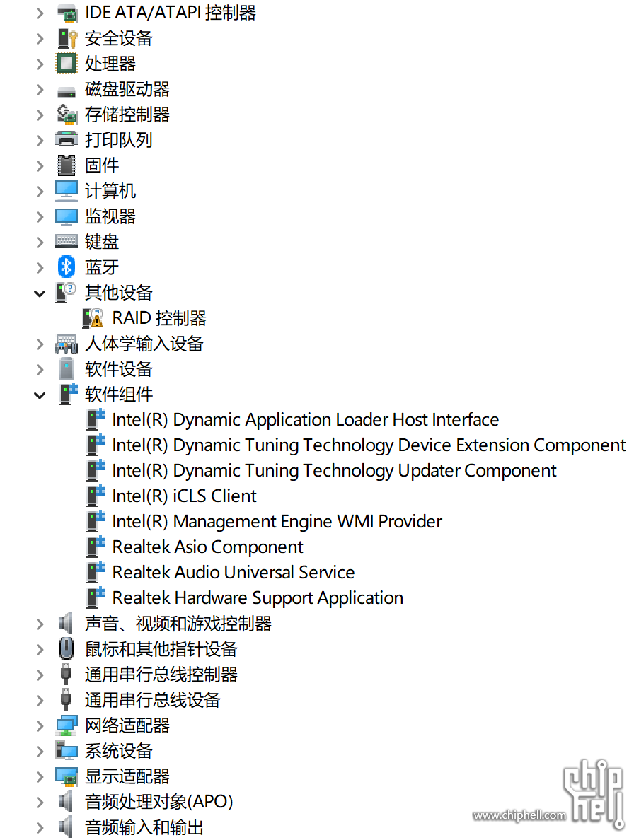Click the 键盘 keyboard icon
This screenshot has width=634, height=840.
click(67, 242)
